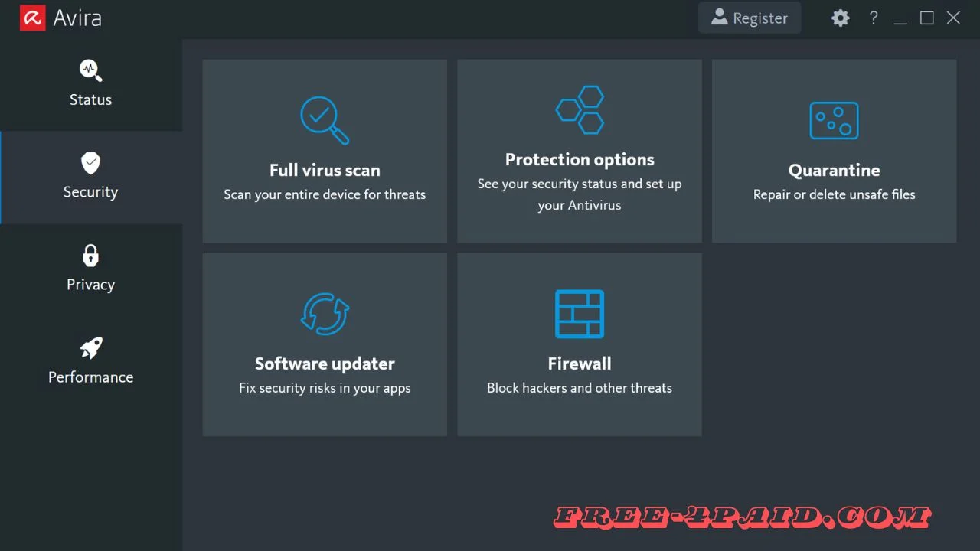The image size is (980, 551).
Task: Open the Performance rocket icon
Action: pyautogui.click(x=91, y=348)
